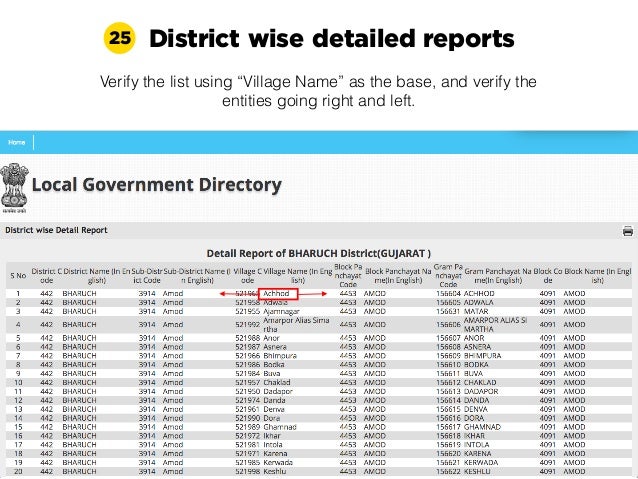Click gram panchayat code 156613
This screenshot has width=638, height=479.
(x=448, y=392)
